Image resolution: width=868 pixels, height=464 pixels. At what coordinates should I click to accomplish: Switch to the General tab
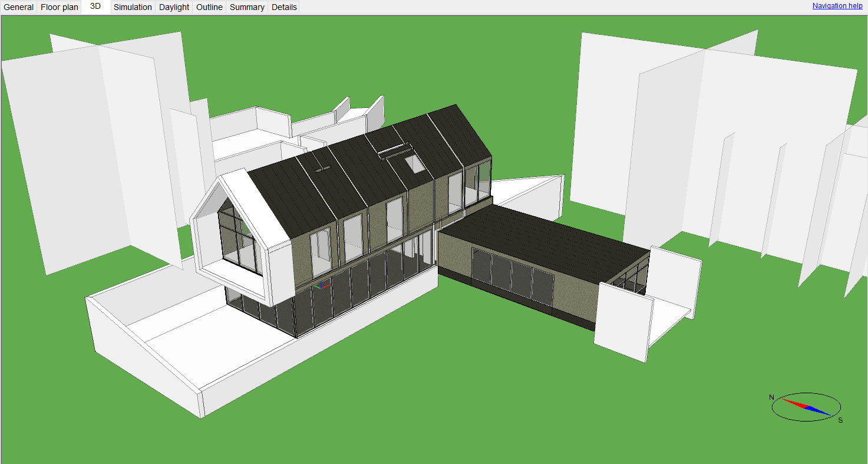pyautogui.click(x=18, y=6)
